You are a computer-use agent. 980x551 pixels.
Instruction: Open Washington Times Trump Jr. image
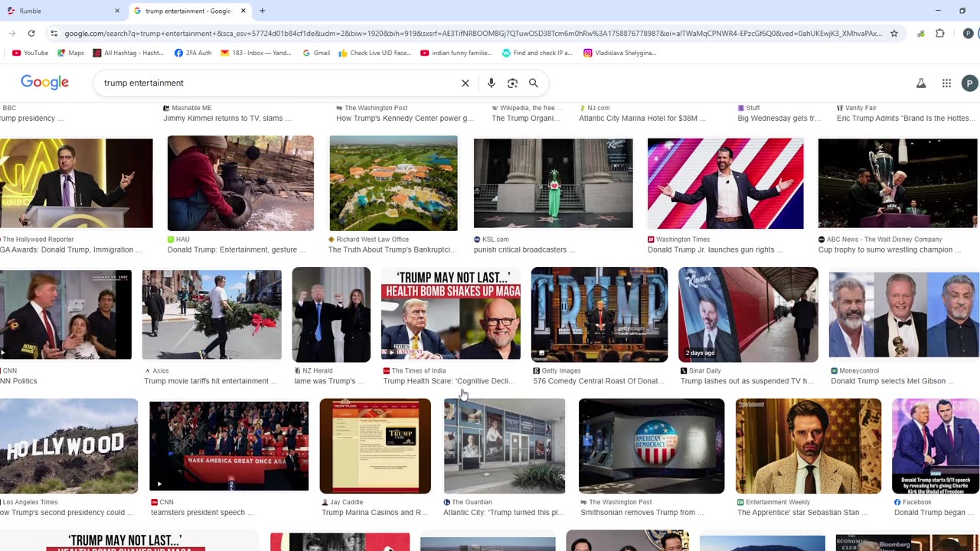point(725,183)
